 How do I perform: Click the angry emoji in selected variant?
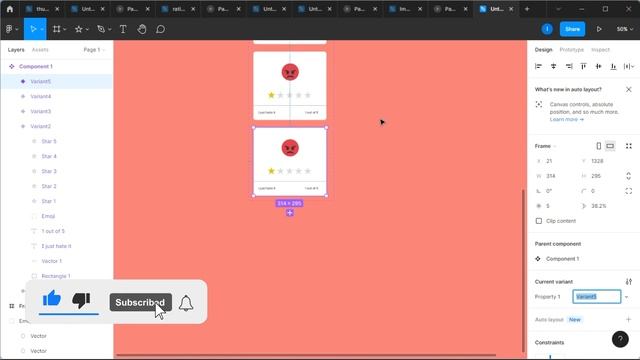click(290, 148)
